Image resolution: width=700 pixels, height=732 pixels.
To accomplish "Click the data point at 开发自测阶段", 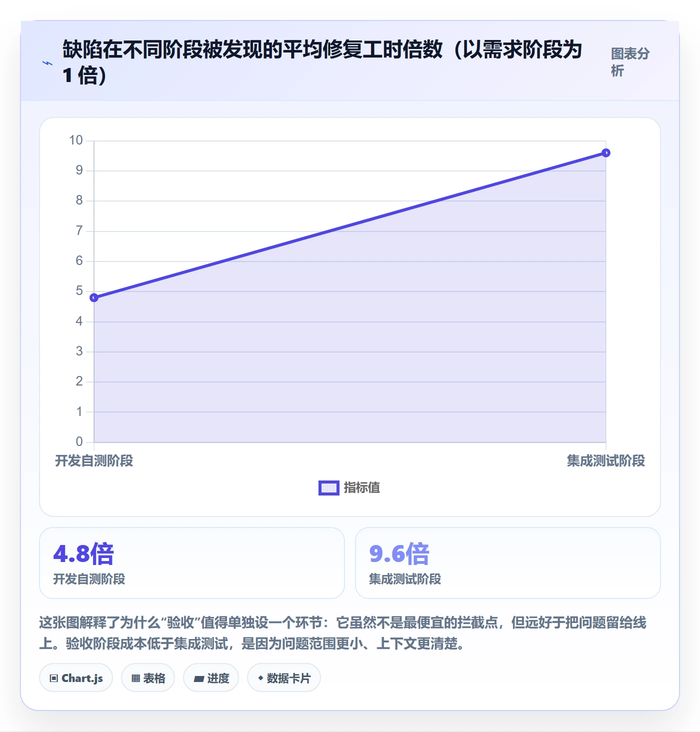I will point(94,297).
